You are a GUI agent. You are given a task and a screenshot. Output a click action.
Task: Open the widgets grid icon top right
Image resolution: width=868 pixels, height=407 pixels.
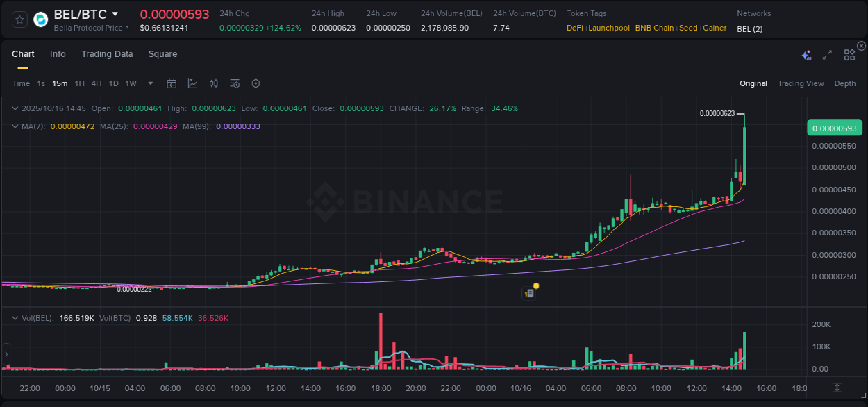[x=849, y=54]
